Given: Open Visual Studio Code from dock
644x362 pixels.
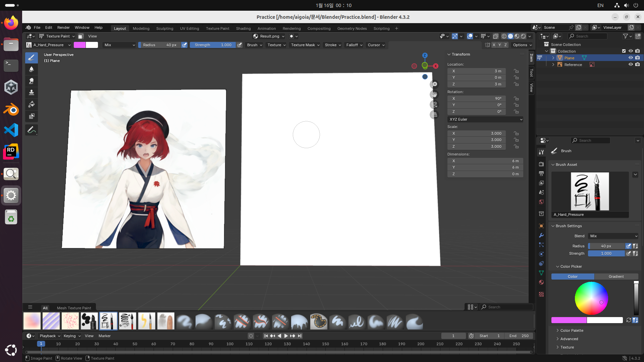Looking at the screenshot, I should 11,130.
